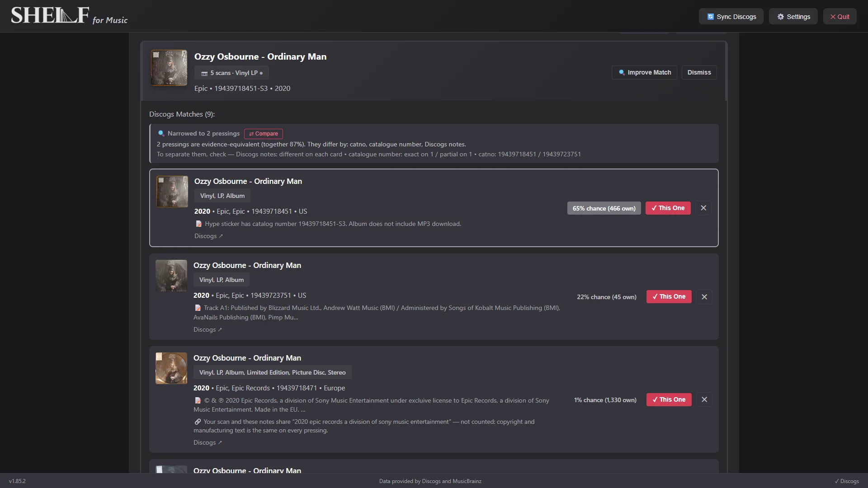Remove the 1% chance match with X
This screenshot has width=868, height=488.
tap(704, 399)
